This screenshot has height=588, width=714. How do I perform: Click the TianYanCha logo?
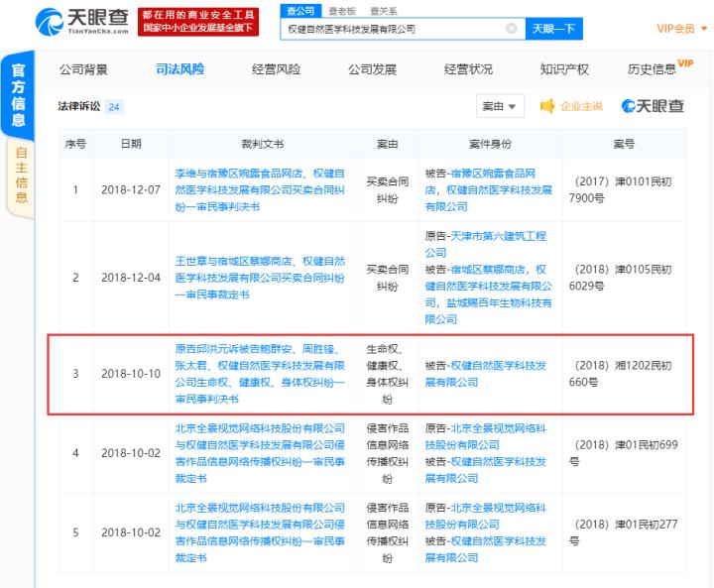(x=82, y=22)
